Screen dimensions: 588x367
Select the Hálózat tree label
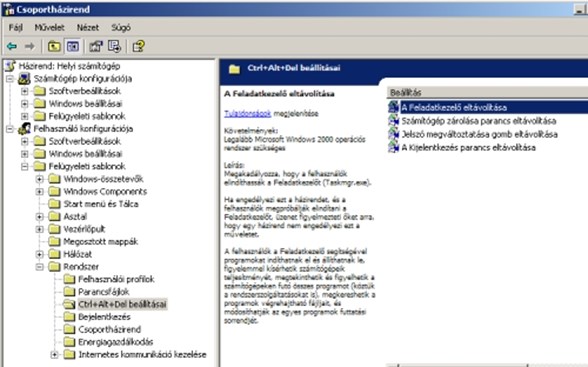tap(78, 254)
